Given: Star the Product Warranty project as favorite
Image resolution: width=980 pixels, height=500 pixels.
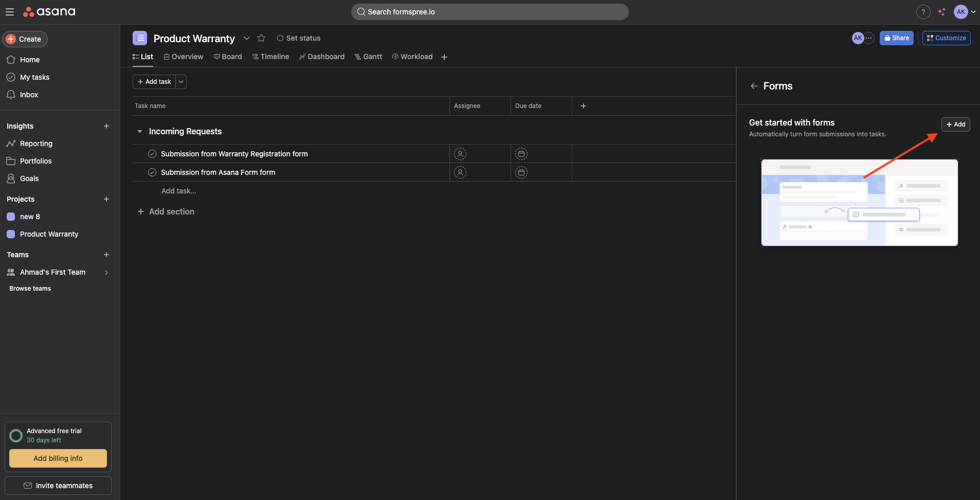Looking at the screenshot, I should (x=261, y=38).
